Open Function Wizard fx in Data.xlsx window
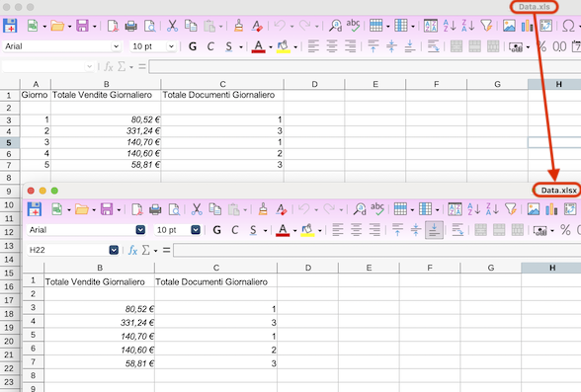 132,250
